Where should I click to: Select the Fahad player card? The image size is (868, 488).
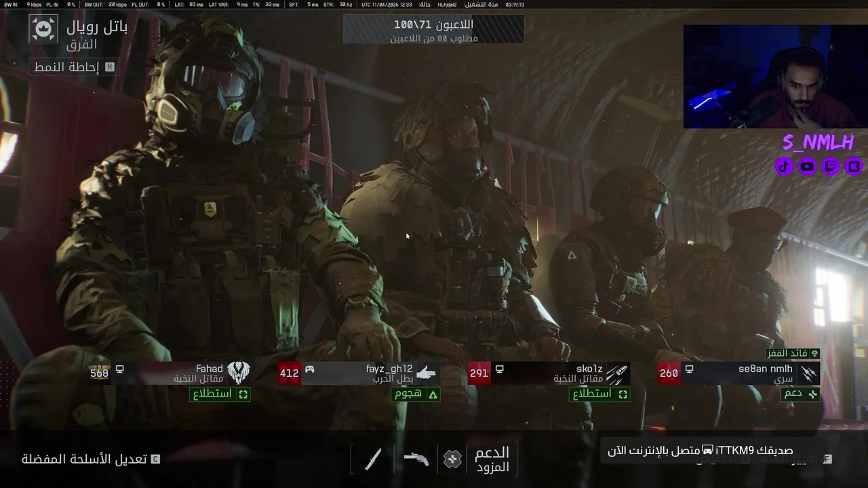point(170,373)
